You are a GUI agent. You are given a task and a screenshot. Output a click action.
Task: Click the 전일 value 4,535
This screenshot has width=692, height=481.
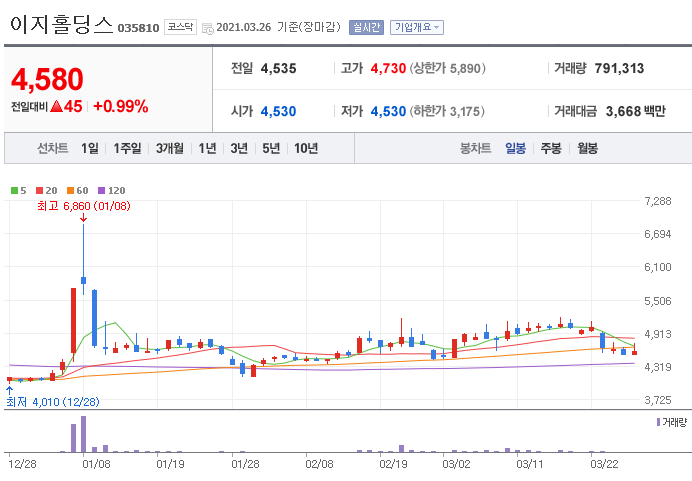point(278,68)
